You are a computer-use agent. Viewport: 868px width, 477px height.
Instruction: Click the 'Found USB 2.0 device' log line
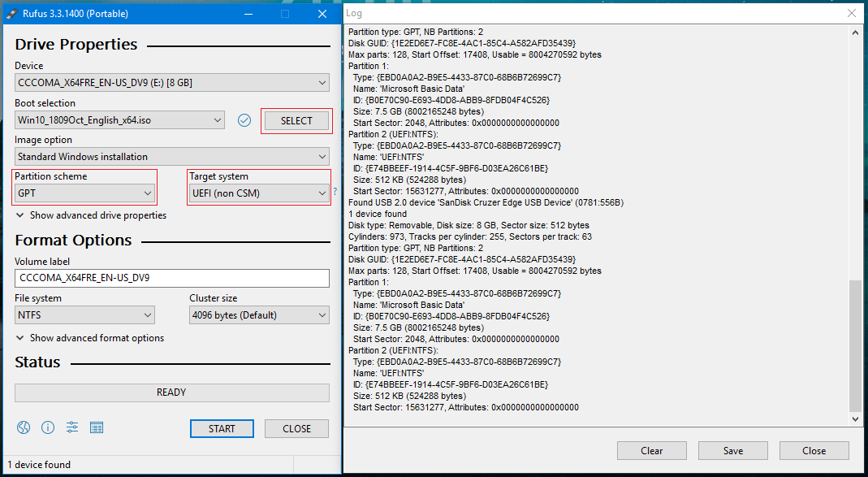point(486,203)
